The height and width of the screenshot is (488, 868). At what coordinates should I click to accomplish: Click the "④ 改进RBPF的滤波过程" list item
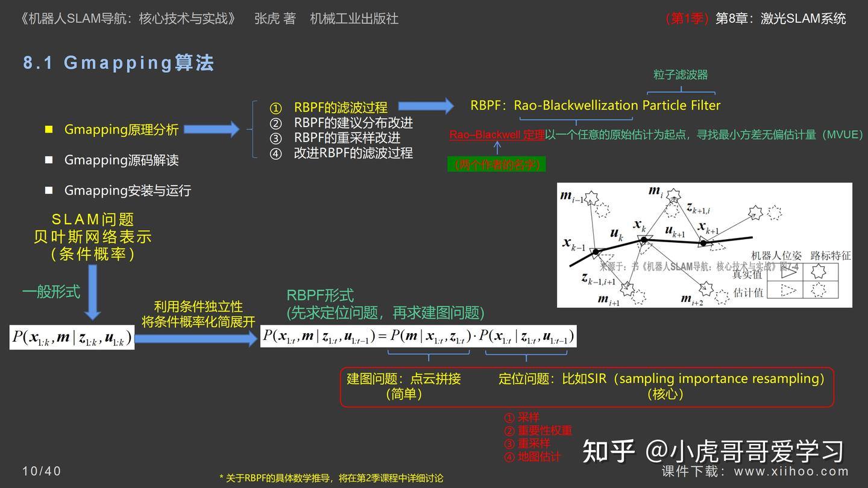pos(341,153)
